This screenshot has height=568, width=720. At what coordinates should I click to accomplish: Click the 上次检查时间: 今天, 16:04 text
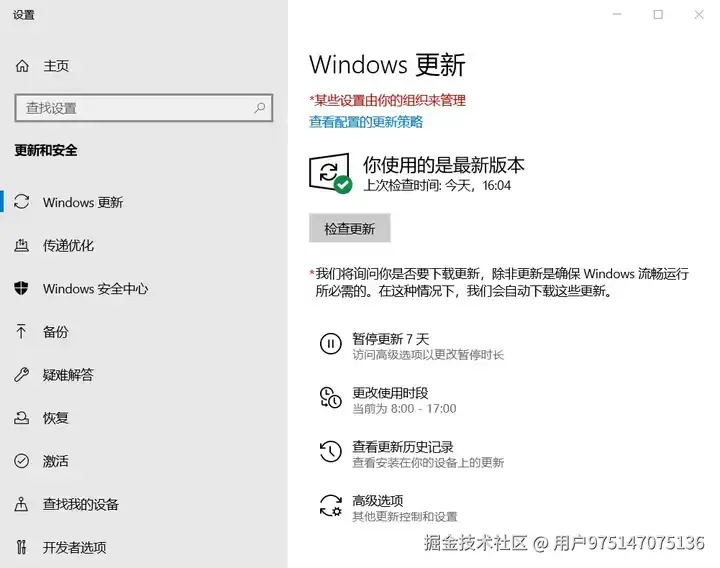pos(437,186)
